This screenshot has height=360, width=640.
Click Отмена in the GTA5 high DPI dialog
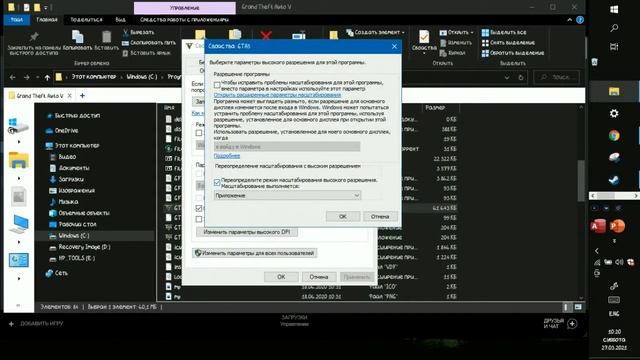(x=380, y=216)
